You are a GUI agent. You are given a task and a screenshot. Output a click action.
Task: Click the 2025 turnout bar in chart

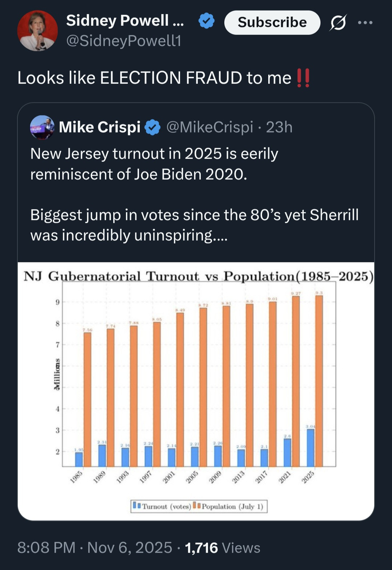[x=310, y=448]
